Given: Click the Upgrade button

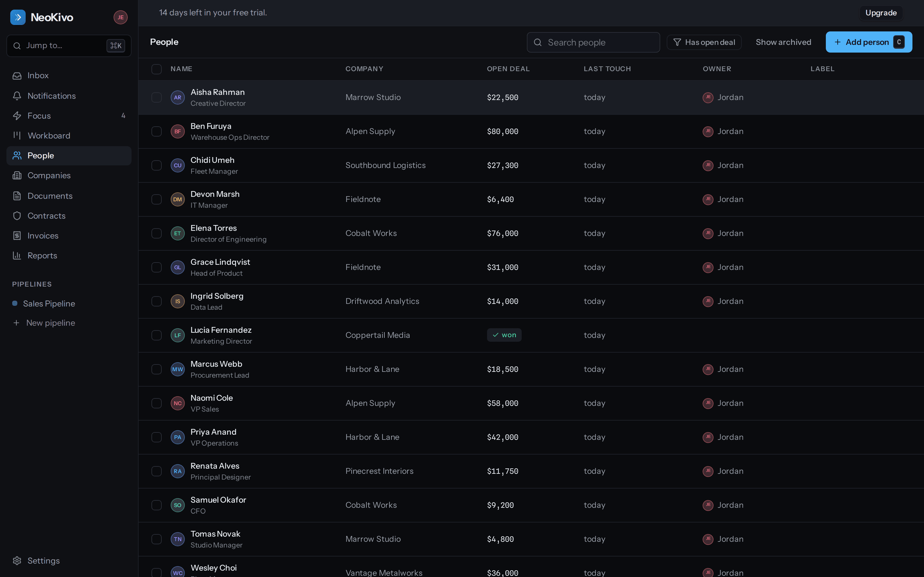Looking at the screenshot, I should click(881, 13).
